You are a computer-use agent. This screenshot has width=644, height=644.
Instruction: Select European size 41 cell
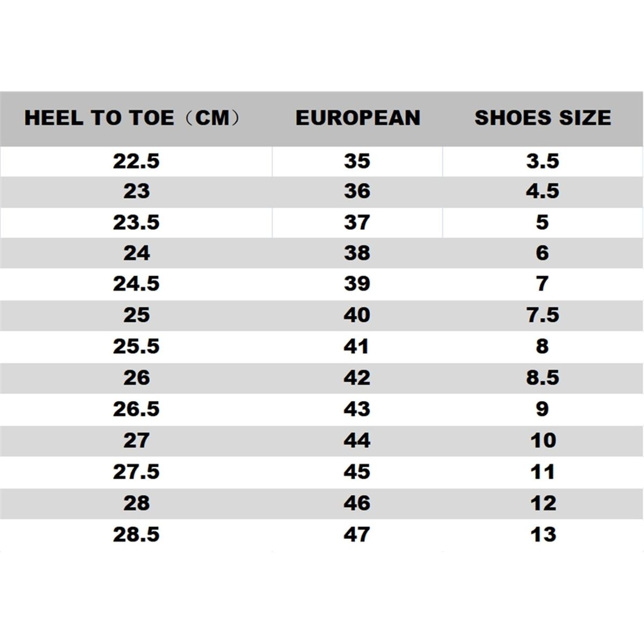[357, 346]
